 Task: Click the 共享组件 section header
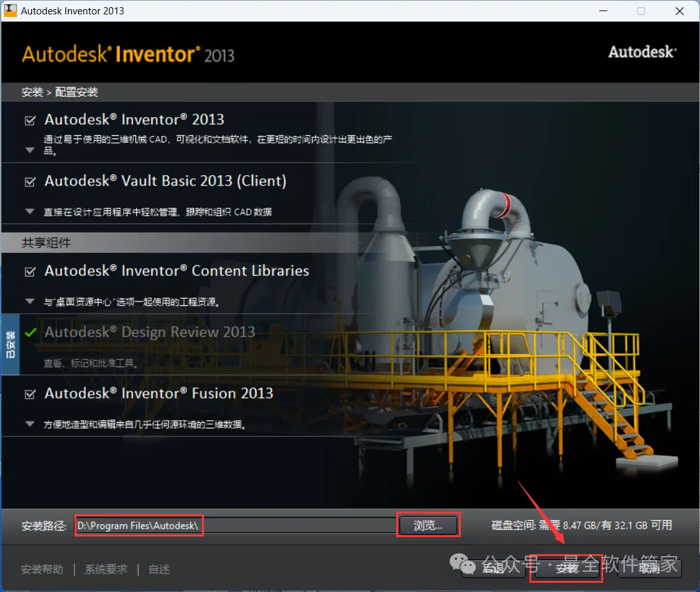(46, 243)
